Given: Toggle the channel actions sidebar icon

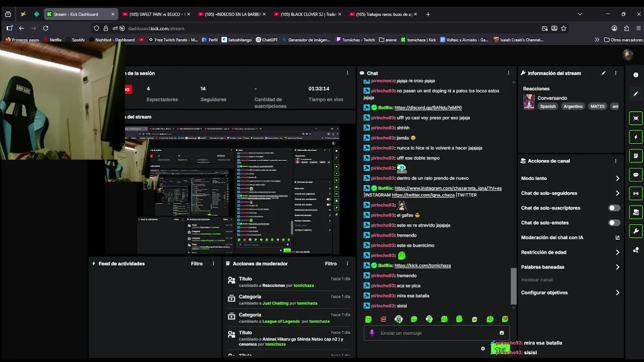Looking at the screenshot, I should tap(636, 212).
